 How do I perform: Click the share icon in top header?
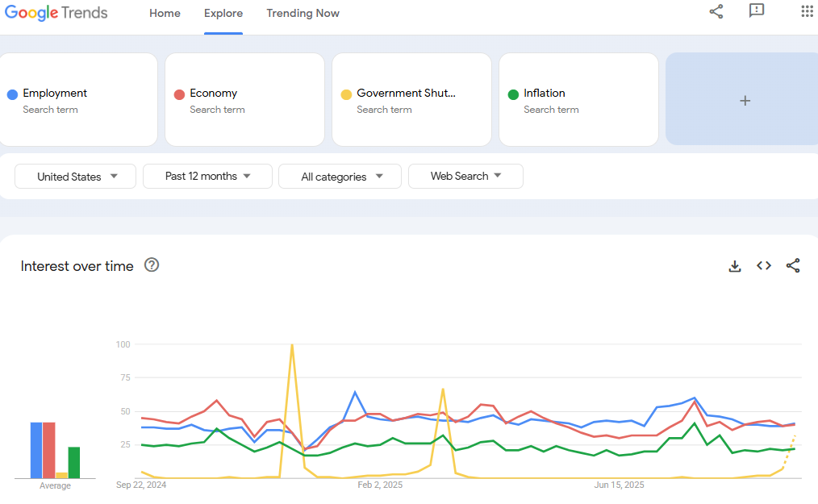(x=716, y=11)
